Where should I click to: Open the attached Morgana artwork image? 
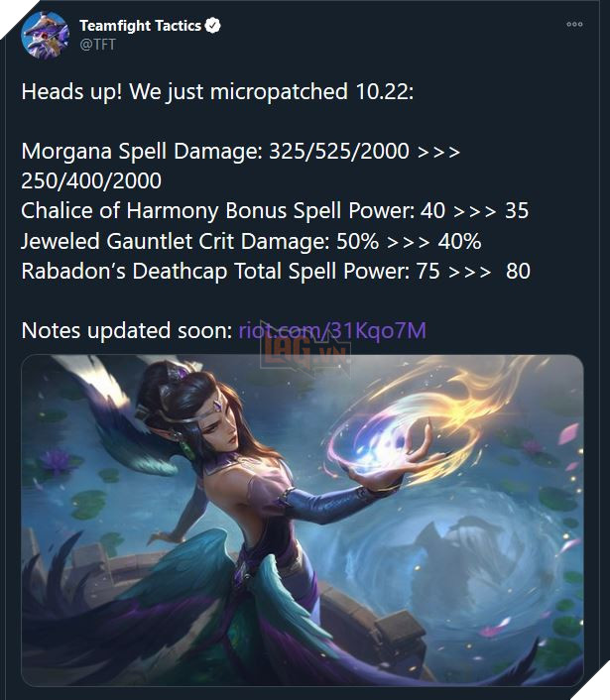(x=303, y=521)
